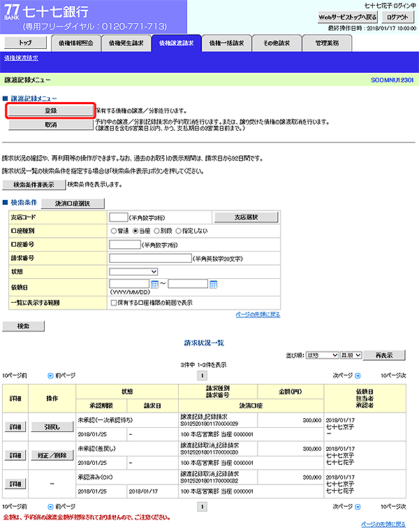Open the その他請求 tab
Screen dimensions: 419x532
point(277,43)
